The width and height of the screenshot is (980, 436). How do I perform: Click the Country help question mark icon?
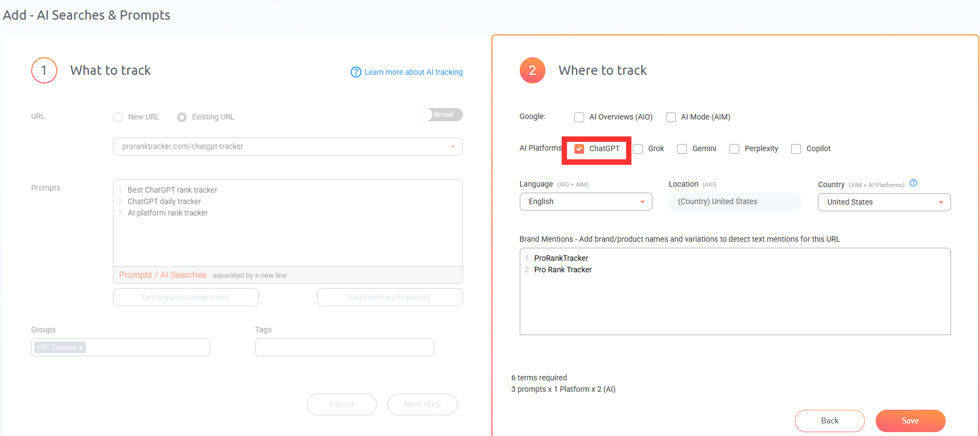(913, 183)
